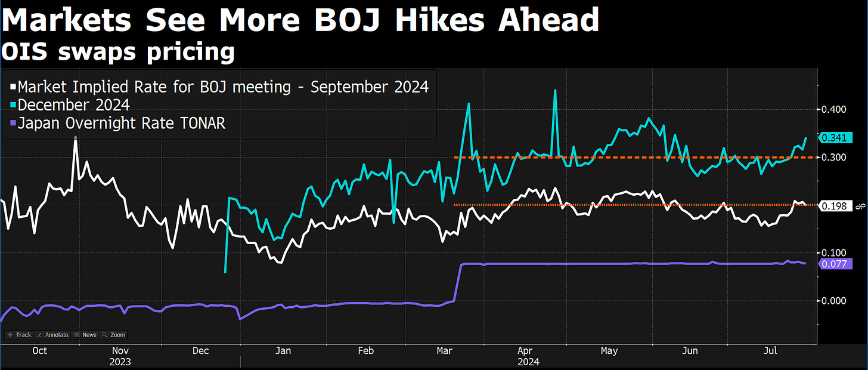Click the purple 0.077 value tag
Image resolution: width=868 pixels, height=370 pixels.
(x=835, y=264)
